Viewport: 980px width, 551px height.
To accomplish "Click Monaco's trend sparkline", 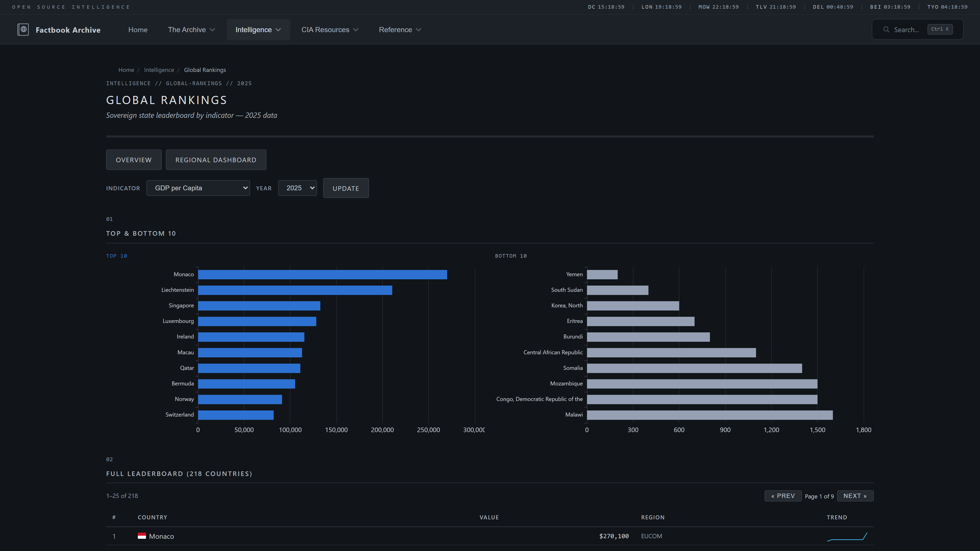I will coord(847,536).
